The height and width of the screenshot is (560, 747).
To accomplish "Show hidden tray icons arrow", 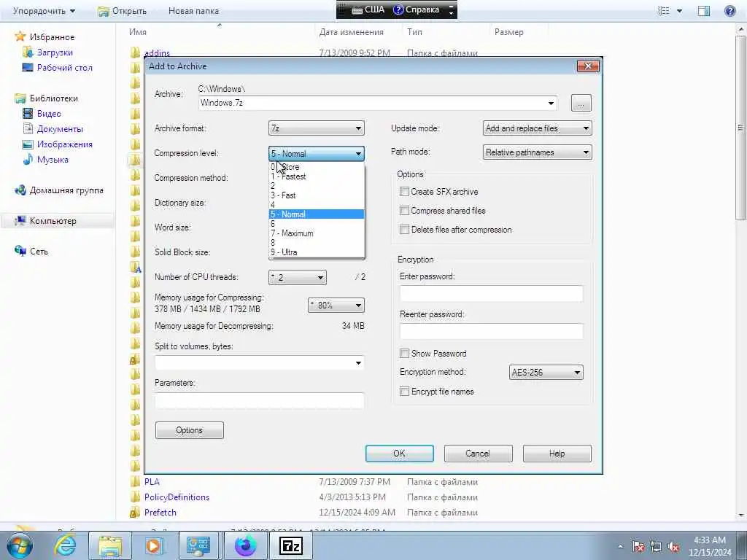I will [620, 546].
